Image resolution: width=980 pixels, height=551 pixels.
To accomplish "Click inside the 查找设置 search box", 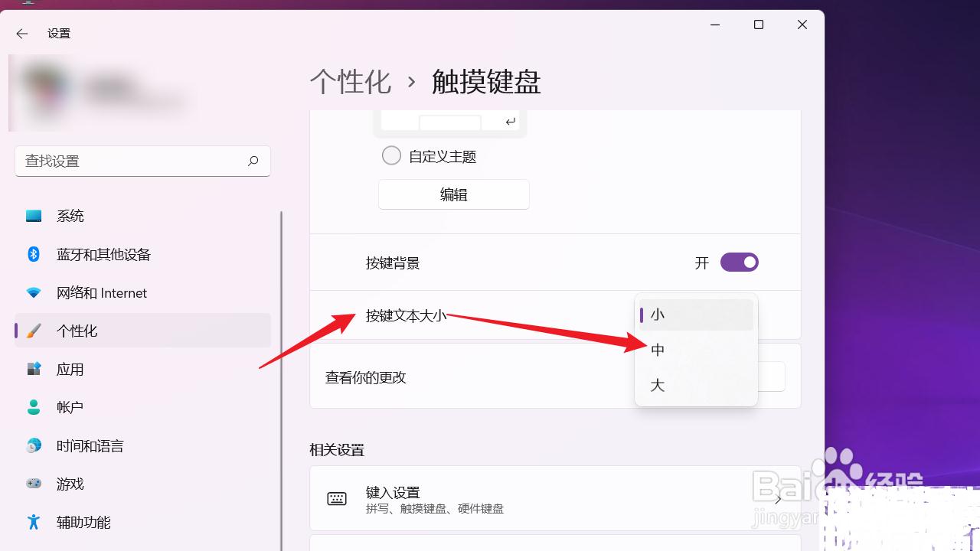I will point(142,161).
